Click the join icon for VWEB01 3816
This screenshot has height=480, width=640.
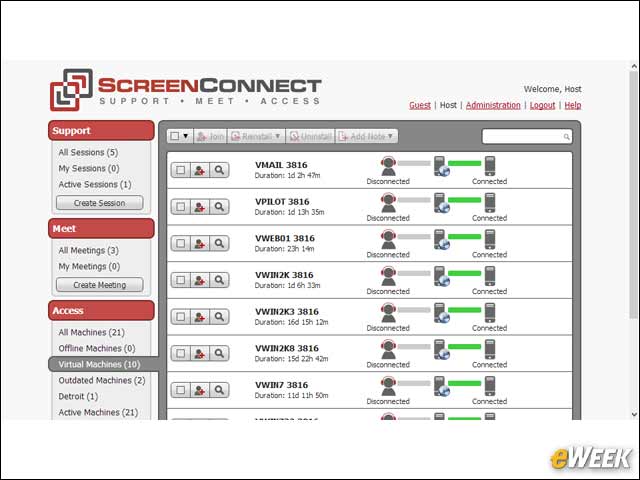point(200,244)
